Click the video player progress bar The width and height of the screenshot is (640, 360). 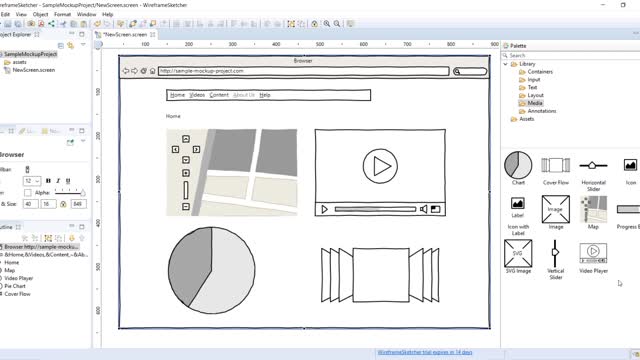point(375,209)
